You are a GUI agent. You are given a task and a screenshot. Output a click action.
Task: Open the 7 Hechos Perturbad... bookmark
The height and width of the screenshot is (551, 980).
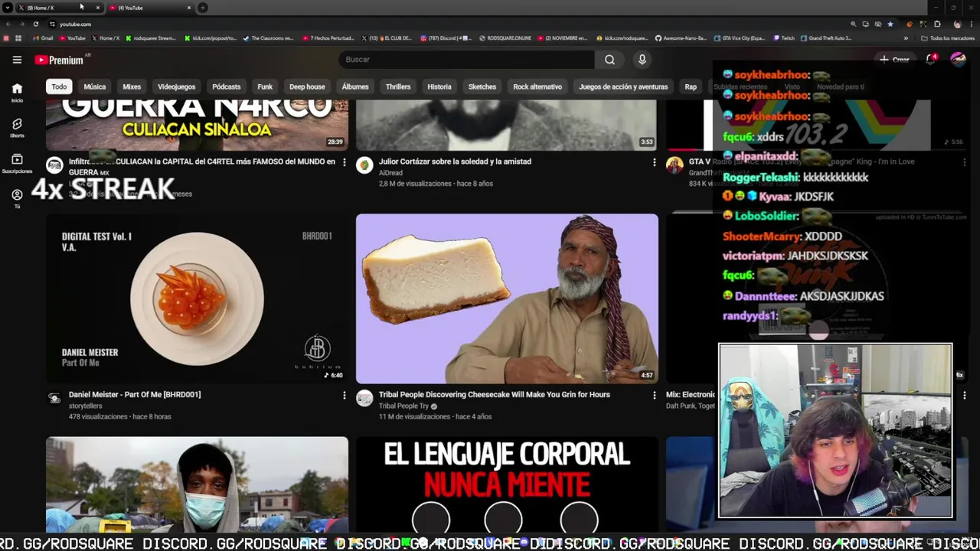pos(328,37)
